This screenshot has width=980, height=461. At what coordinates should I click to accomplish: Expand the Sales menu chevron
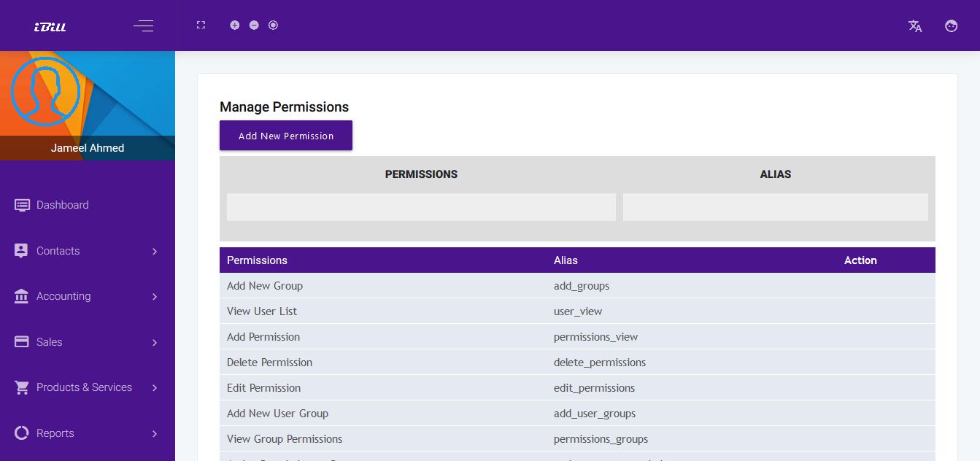coord(155,342)
